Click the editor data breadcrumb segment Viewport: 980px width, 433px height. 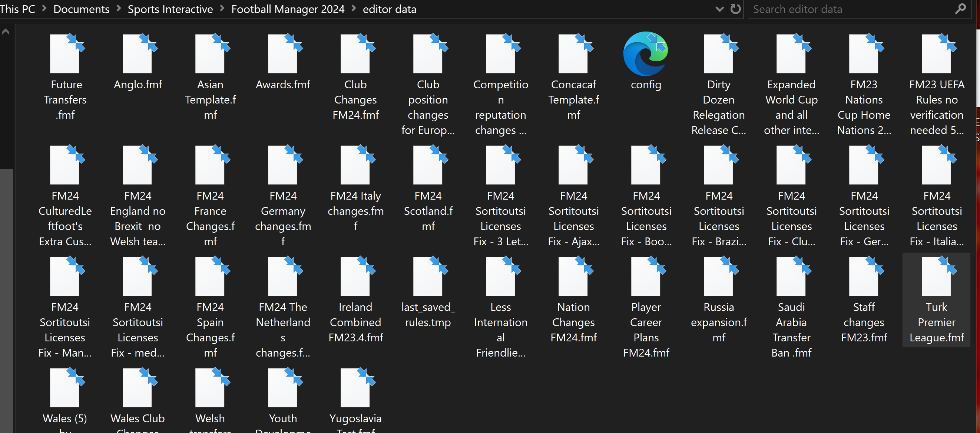(390, 9)
